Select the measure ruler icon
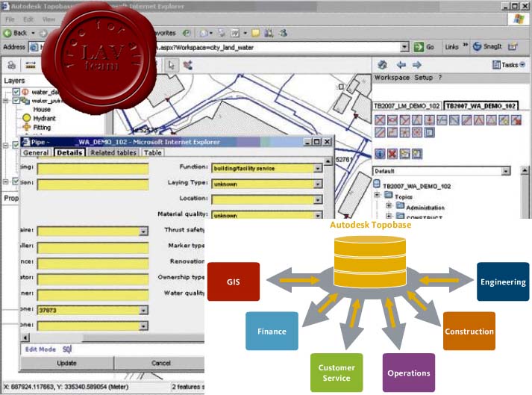532x395 pixels. click(31, 65)
